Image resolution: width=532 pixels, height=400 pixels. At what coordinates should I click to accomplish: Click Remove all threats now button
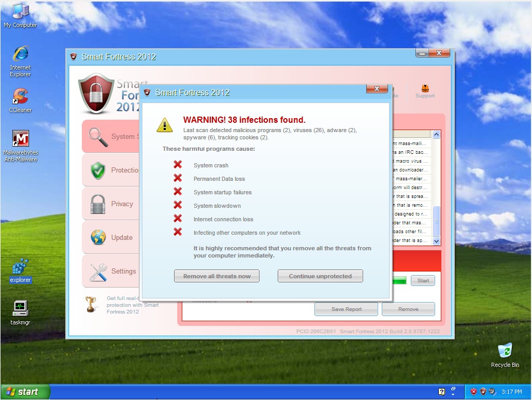coord(217,276)
